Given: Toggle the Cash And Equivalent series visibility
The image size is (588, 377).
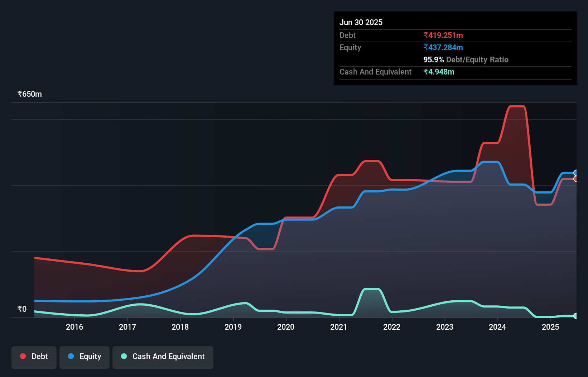Looking at the screenshot, I should pyautogui.click(x=163, y=357).
